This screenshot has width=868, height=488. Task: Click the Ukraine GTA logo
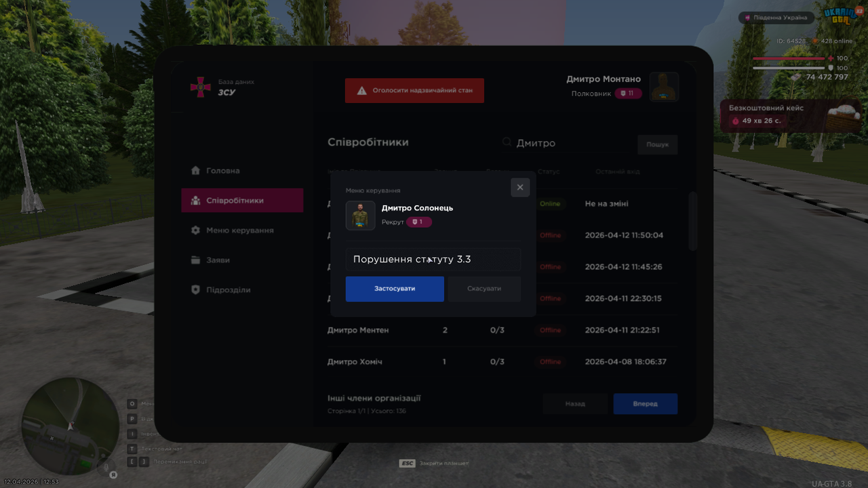point(842,16)
